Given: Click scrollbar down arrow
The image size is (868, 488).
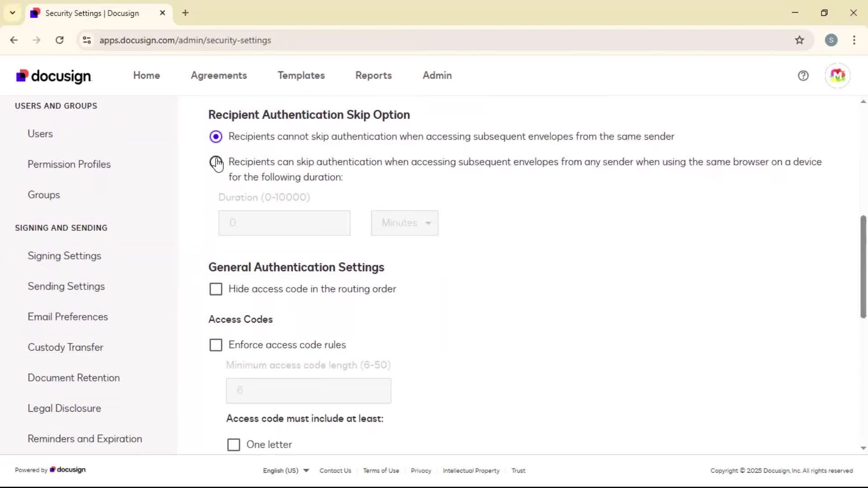Looking at the screenshot, I should point(863,448).
